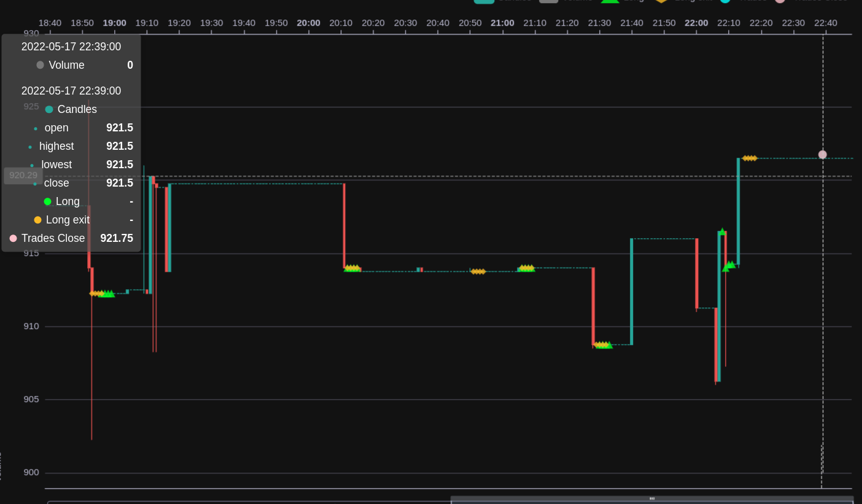
Task: Click the yellow Long exit diamond legend icon
Action: point(662,2)
